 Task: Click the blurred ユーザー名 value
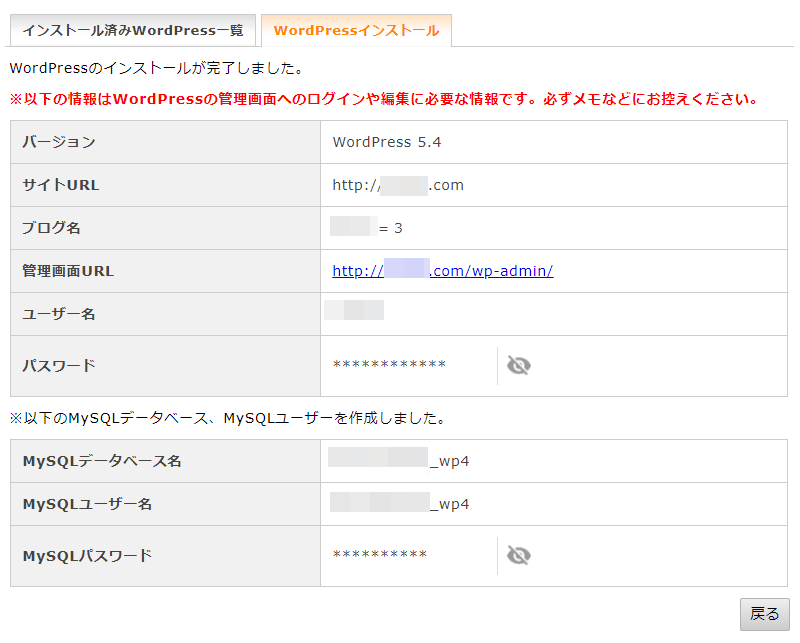point(354,310)
